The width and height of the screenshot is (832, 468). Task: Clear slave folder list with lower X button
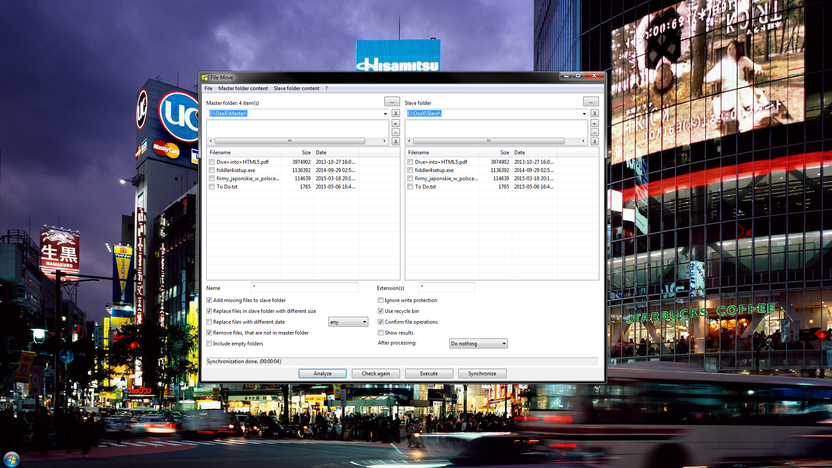coord(594,141)
